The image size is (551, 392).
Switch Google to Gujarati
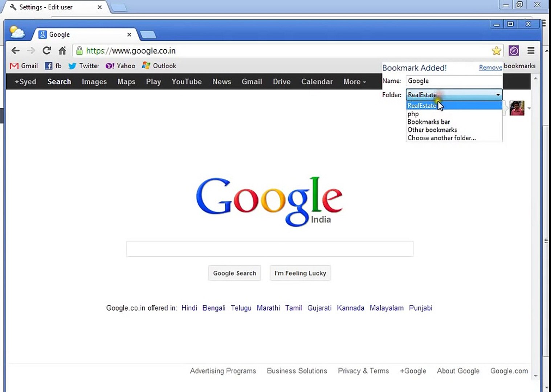(319, 308)
